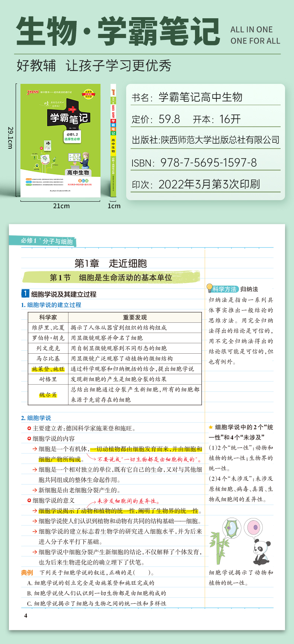
Task: Click the ALL IN ONE slogan text
Action: coord(252,30)
